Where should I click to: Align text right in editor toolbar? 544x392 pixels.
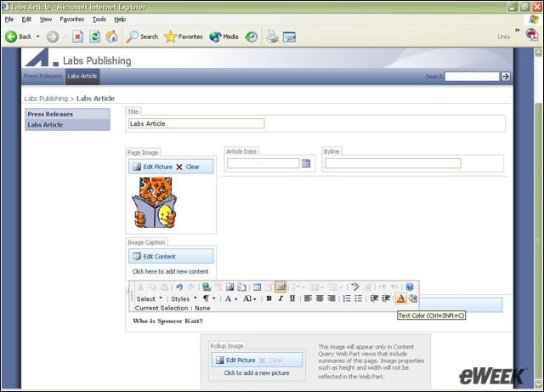pyautogui.click(x=331, y=298)
